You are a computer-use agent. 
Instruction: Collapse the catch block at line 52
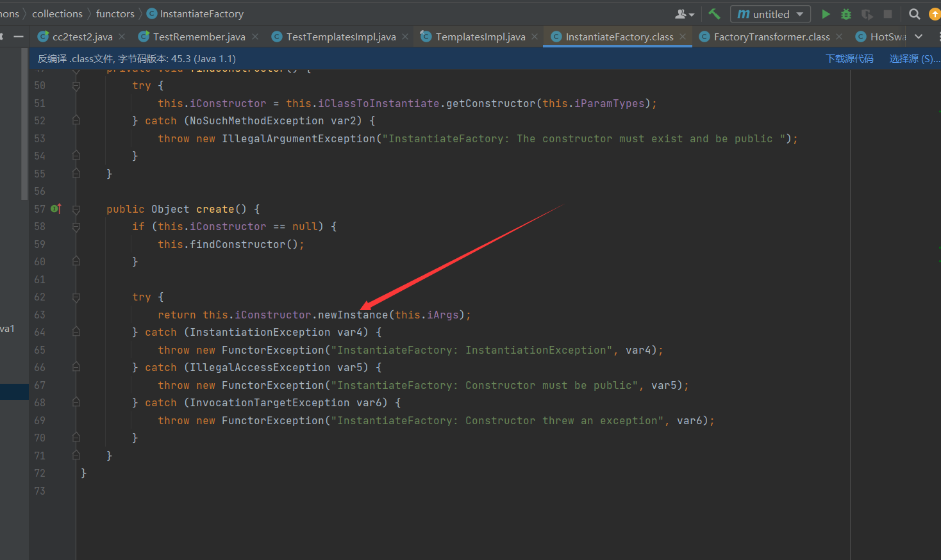76,120
